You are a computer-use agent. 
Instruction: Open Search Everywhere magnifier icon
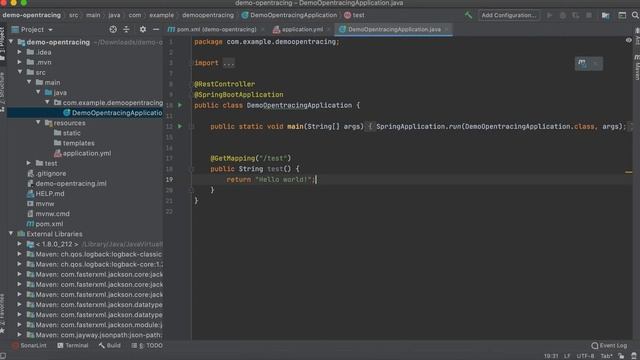635,16
